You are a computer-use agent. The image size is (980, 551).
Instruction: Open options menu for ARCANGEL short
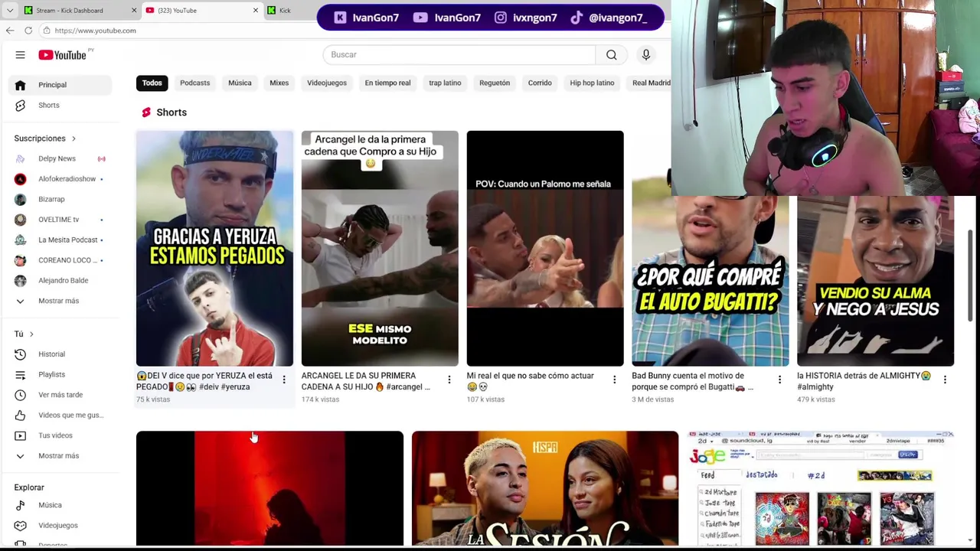tap(449, 380)
